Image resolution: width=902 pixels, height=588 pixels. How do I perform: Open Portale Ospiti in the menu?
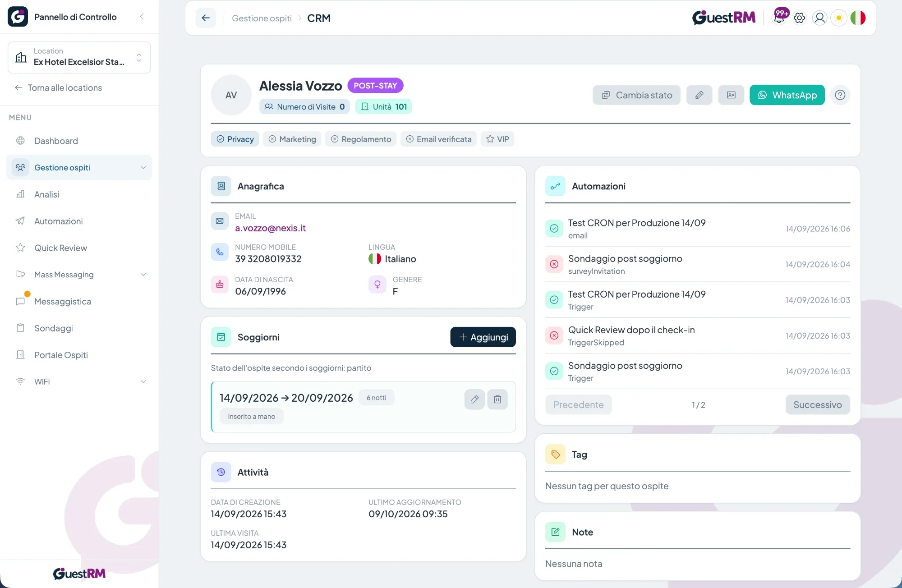(x=79, y=354)
